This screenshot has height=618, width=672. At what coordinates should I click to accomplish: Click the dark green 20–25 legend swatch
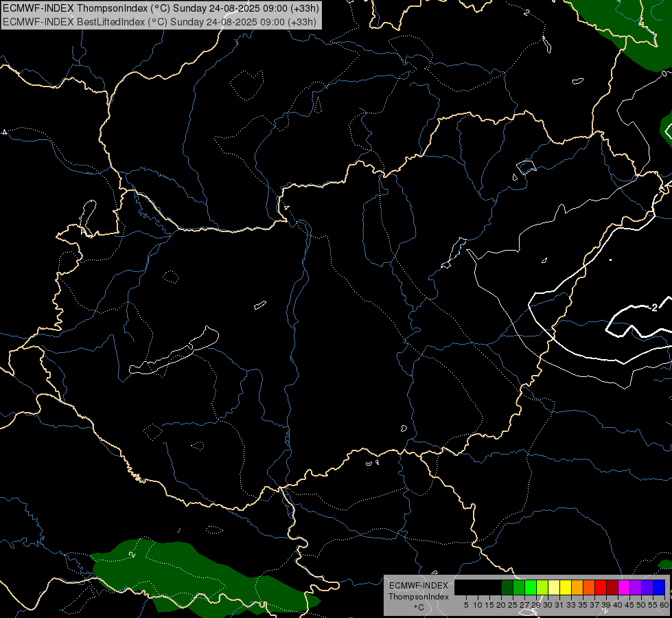click(x=507, y=587)
